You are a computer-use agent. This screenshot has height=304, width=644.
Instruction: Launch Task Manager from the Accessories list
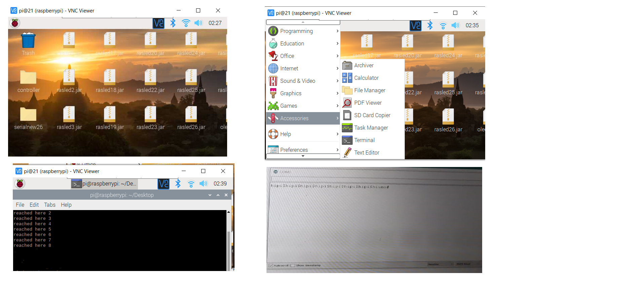(x=371, y=128)
